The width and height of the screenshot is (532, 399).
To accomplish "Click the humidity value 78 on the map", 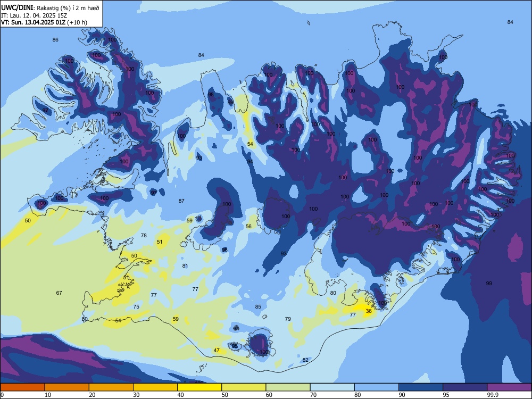I will [x=144, y=236].
